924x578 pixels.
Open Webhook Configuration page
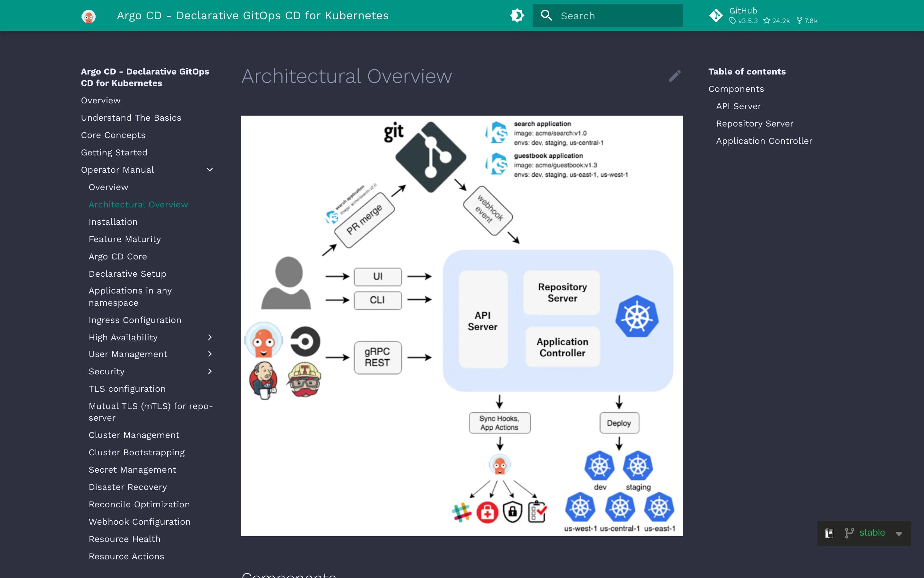140,521
